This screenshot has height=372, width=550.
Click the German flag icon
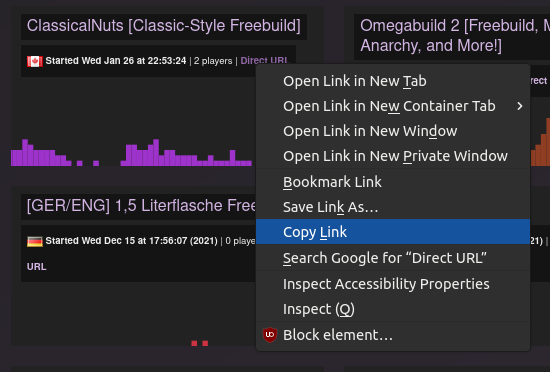[35, 241]
